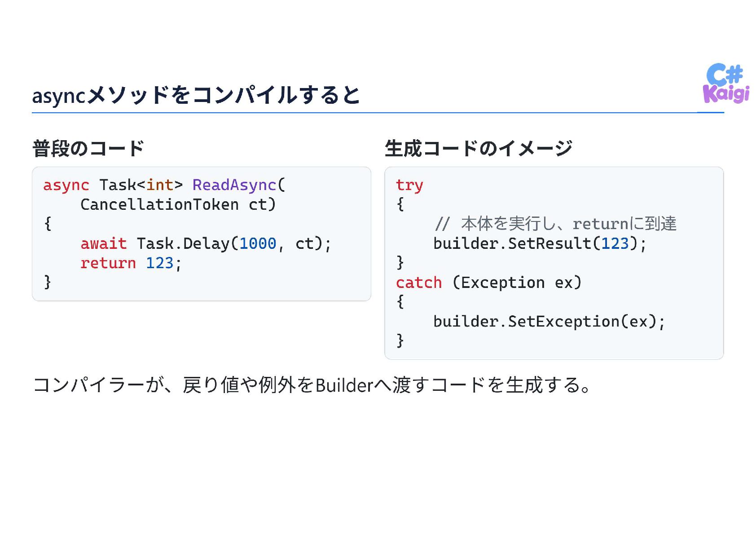Click the int type in Task<int>

[x=160, y=185]
